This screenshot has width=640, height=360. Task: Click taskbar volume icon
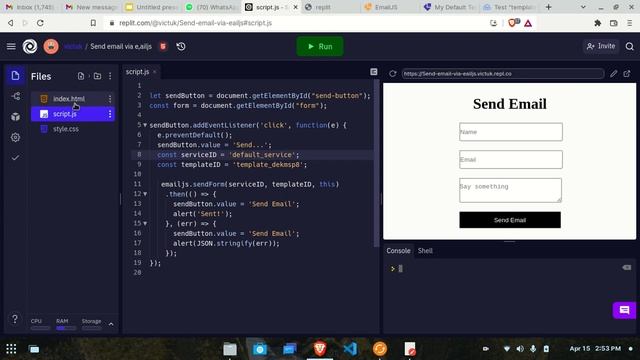pos(520,349)
